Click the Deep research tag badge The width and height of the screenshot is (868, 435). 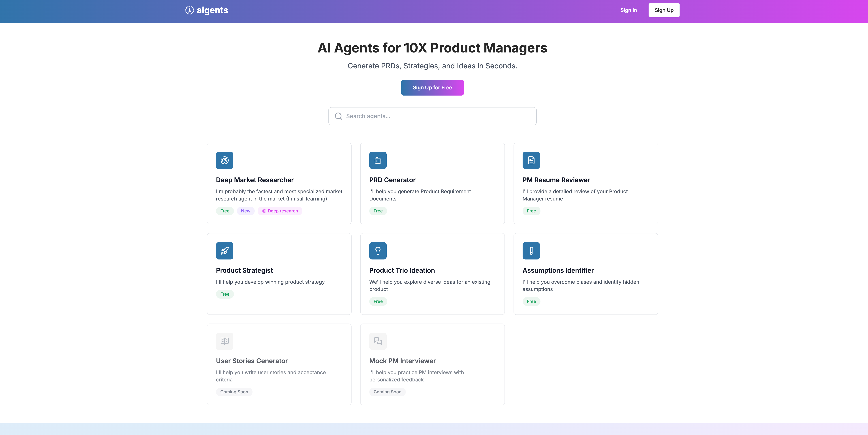pyautogui.click(x=280, y=211)
